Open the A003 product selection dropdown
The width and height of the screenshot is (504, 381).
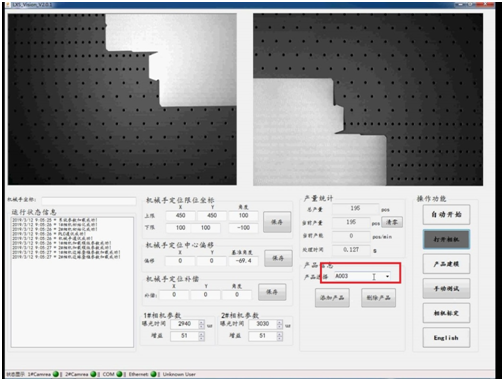(x=387, y=276)
